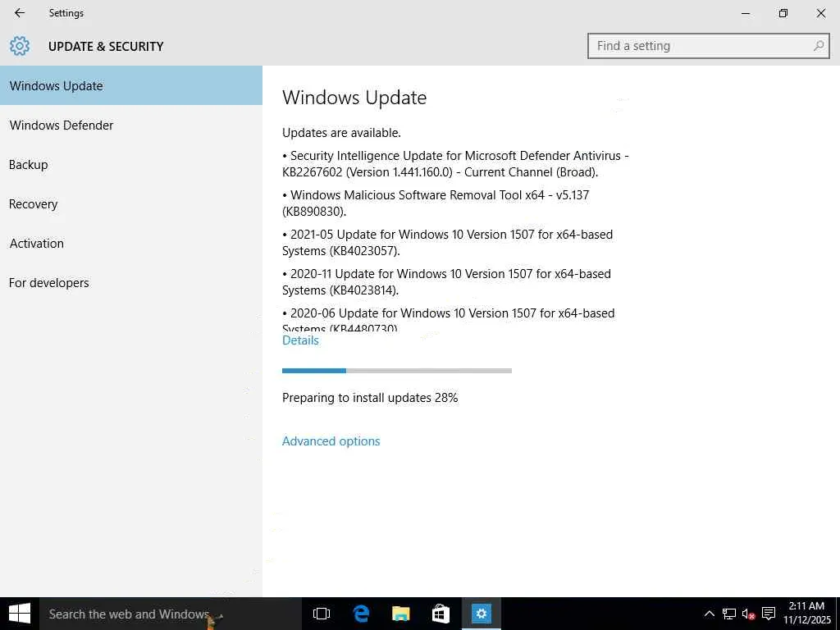Click the taskbar Search the web and Windows box

coord(171,614)
